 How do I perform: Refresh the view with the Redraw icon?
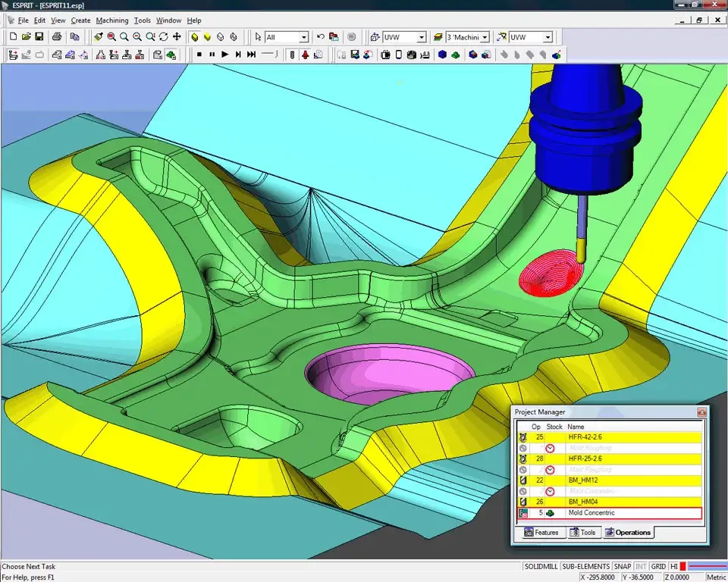click(x=164, y=36)
